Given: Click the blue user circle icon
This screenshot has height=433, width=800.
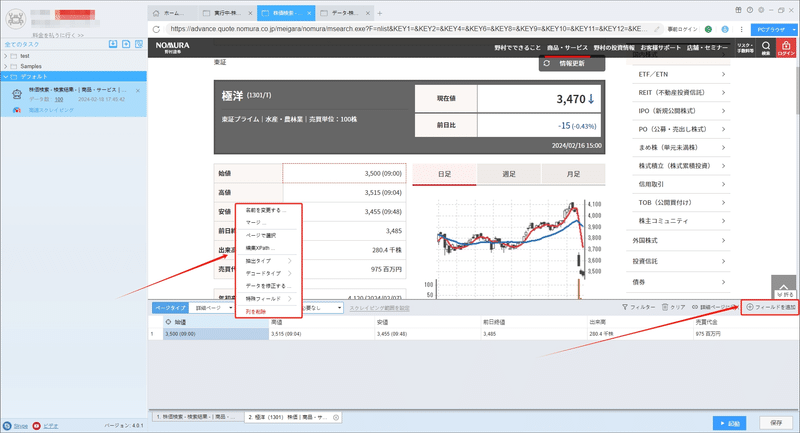Looking at the screenshot, I should click(725, 29).
